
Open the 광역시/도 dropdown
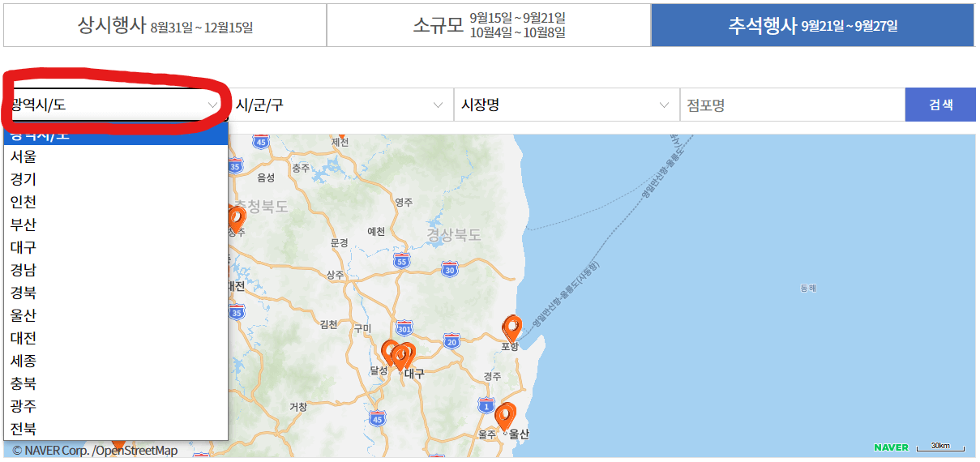[x=115, y=105]
